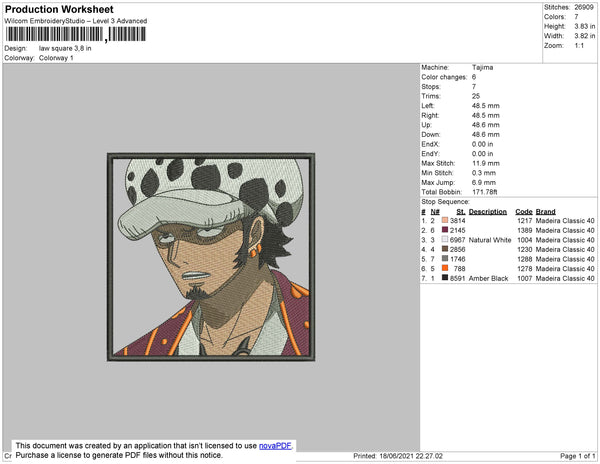600x464 pixels.
Task: Select the 'Natural White' description text
Action: click(490, 240)
